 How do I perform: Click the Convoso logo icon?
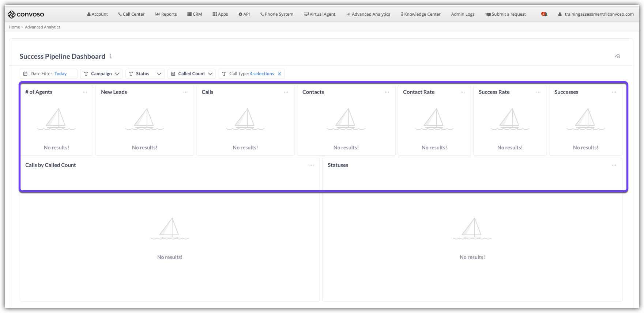click(11, 14)
